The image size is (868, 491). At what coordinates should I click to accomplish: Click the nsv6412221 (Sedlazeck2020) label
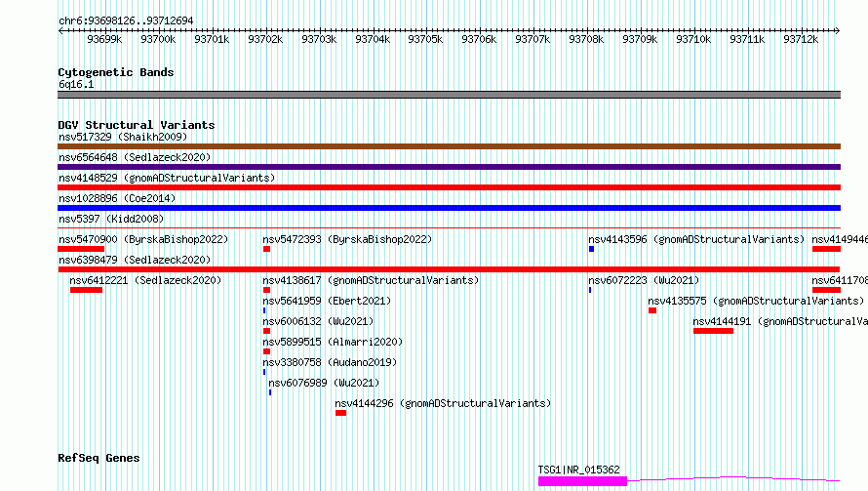coord(145,280)
